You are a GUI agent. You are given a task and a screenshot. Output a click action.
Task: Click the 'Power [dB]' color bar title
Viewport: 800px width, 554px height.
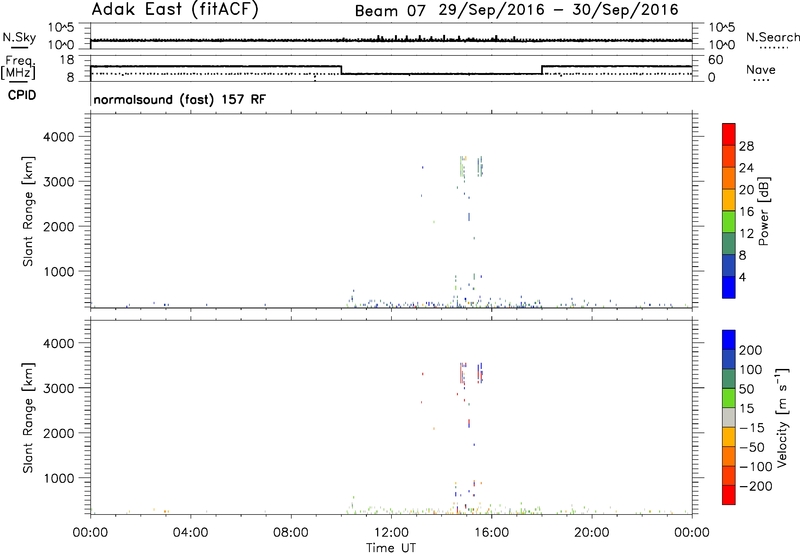click(763, 211)
